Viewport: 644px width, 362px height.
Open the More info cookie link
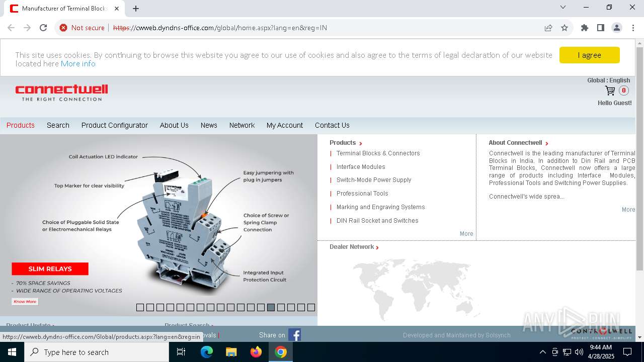point(78,63)
